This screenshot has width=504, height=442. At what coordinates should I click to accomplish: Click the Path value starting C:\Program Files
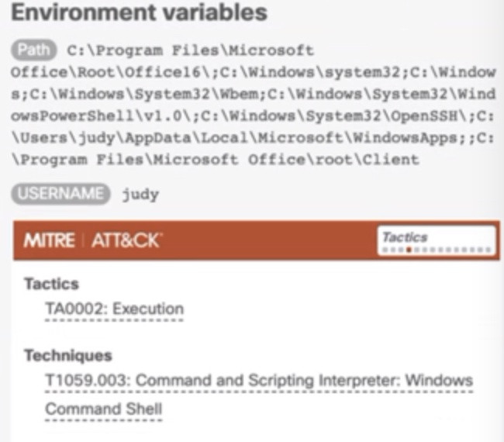point(254,105)
